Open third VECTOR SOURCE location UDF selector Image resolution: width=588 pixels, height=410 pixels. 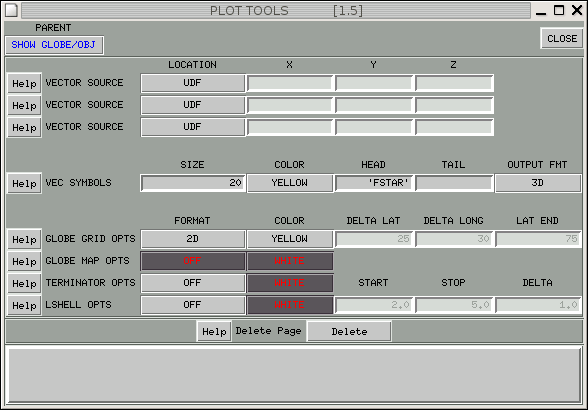pyautogui.click(x=193, y=127)
